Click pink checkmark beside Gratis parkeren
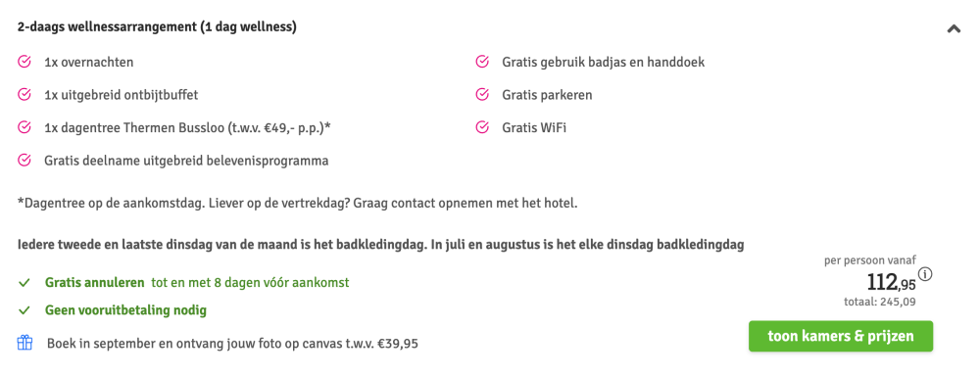This screenshot has height=376, width=980. (482, 95)
